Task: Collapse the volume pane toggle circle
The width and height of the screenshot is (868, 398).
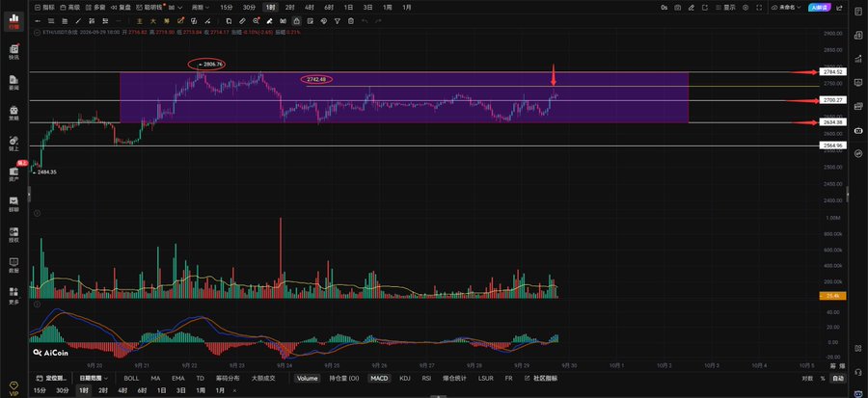Action: click(x=37, y=212)
